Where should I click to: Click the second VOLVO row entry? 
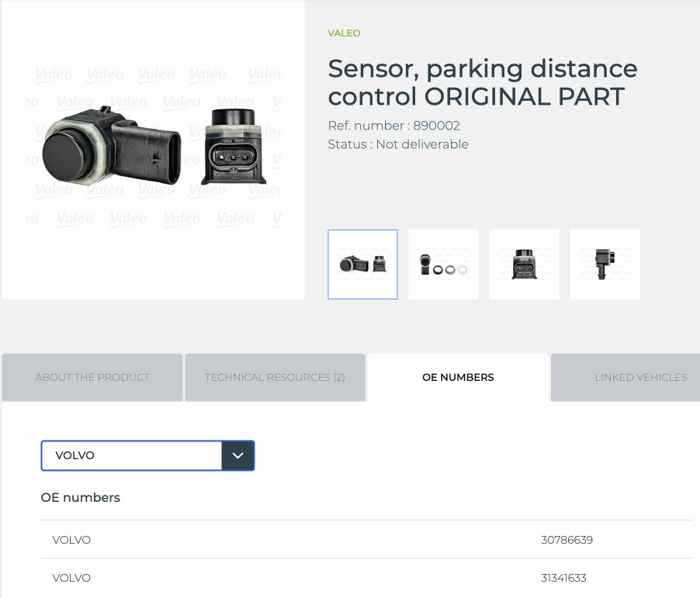pos(71,577)
